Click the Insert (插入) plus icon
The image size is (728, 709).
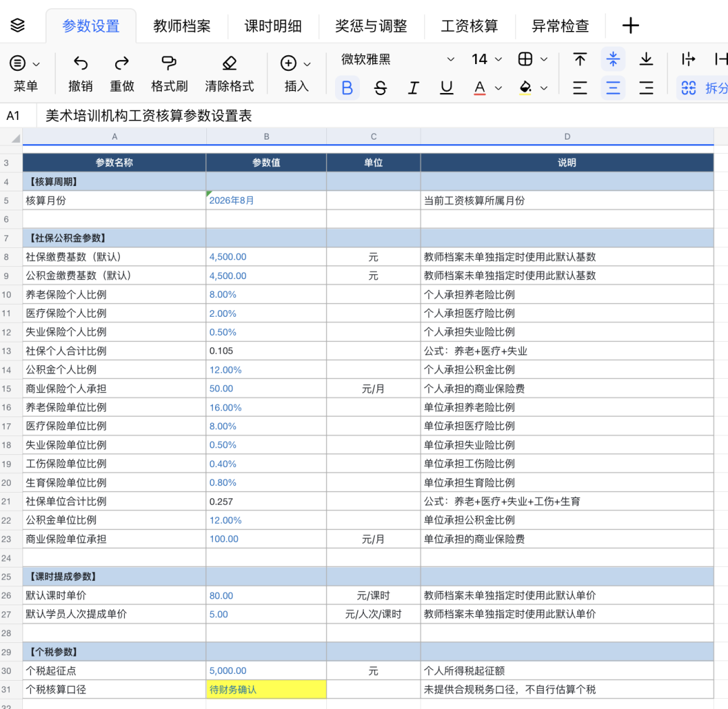coord(289,63)
